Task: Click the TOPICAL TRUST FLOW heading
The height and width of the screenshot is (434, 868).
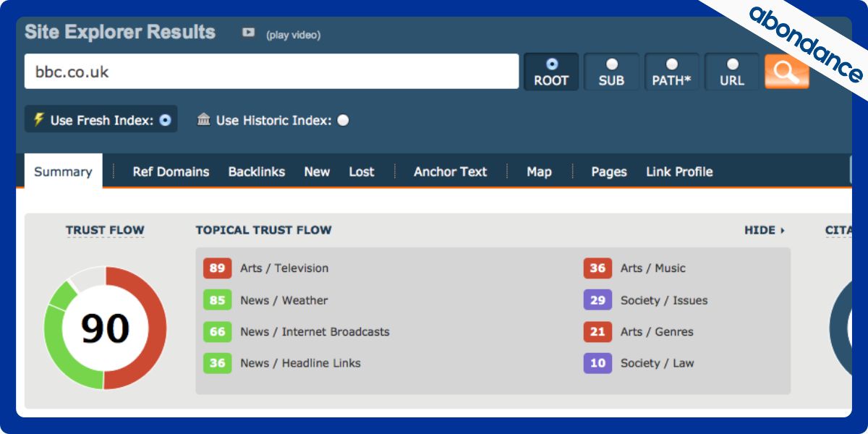Action: point(263,230)
